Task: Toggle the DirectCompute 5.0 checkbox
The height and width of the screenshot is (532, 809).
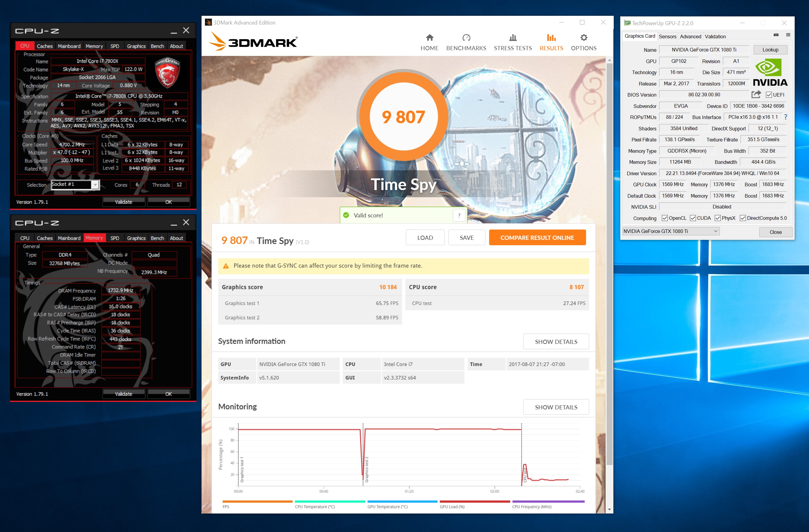Action: [743, 218]
